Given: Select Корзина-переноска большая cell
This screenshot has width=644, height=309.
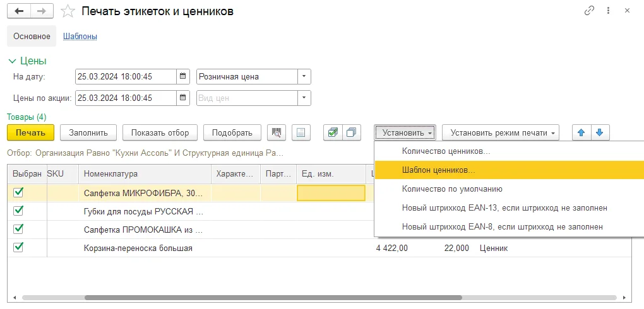Looking at the screenshot, I should (145, 248).
